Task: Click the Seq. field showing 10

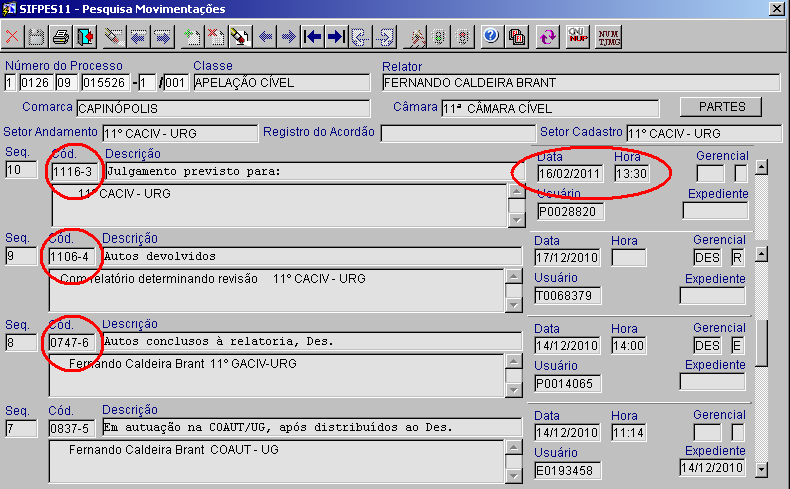Action: [21, 170]
